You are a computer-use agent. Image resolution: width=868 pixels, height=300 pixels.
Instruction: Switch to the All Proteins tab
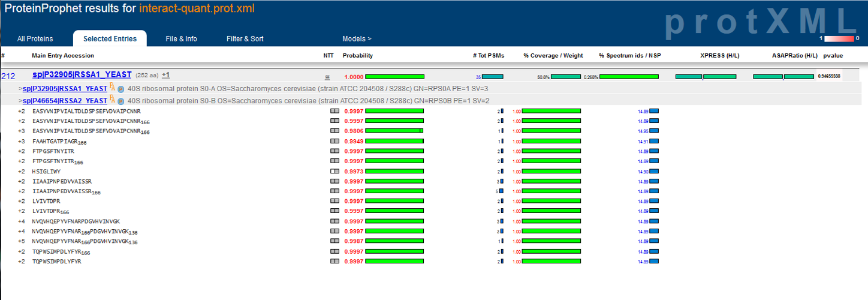35,39
